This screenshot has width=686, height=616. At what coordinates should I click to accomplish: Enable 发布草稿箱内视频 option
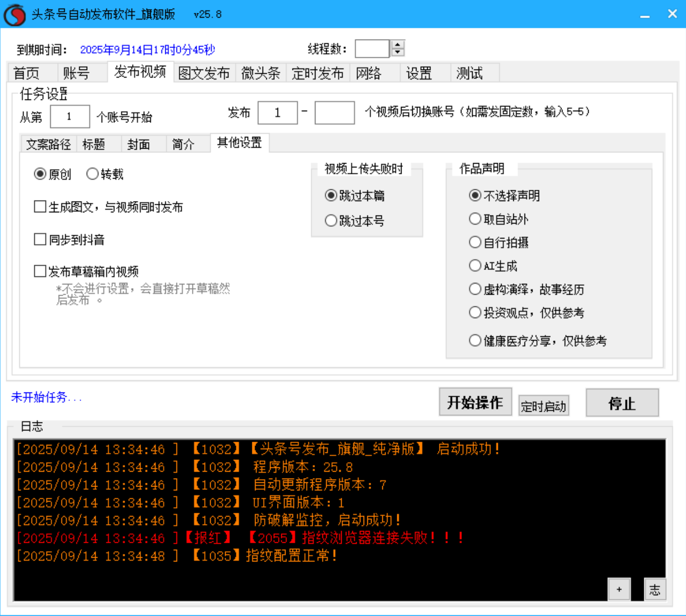40,271
